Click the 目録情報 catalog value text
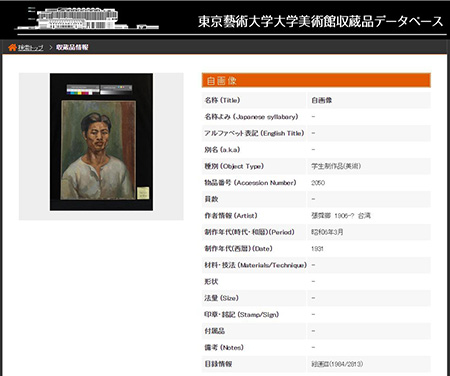Viewport: 450px width, 376px height. click(x=337, y=364)
